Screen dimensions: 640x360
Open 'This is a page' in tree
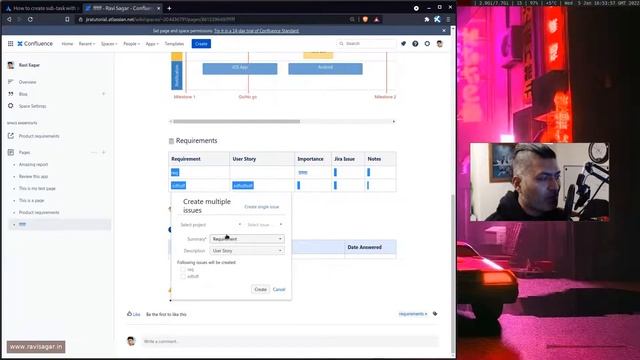click(31, 201)
